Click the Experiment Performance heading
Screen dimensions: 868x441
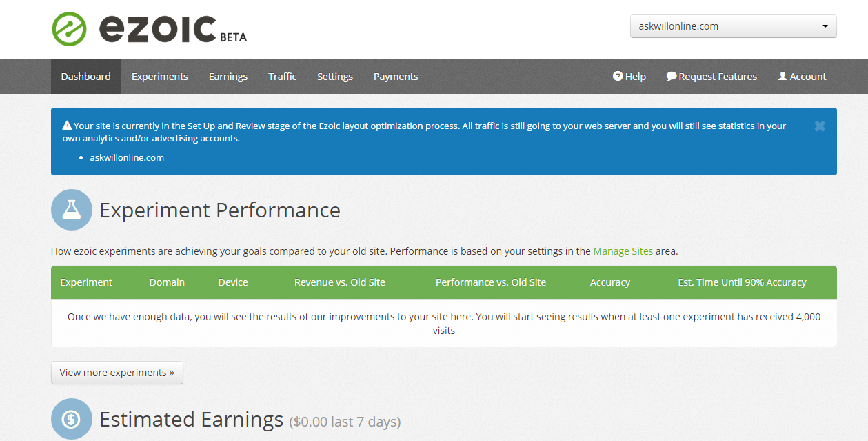coord(220,210)
